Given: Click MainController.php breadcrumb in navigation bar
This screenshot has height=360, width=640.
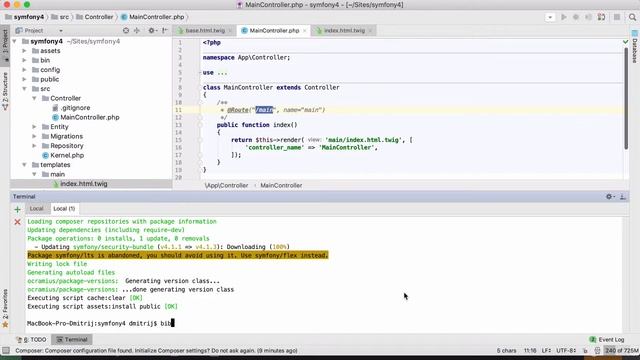Looking at the screenshot, I should click(153, 17).
